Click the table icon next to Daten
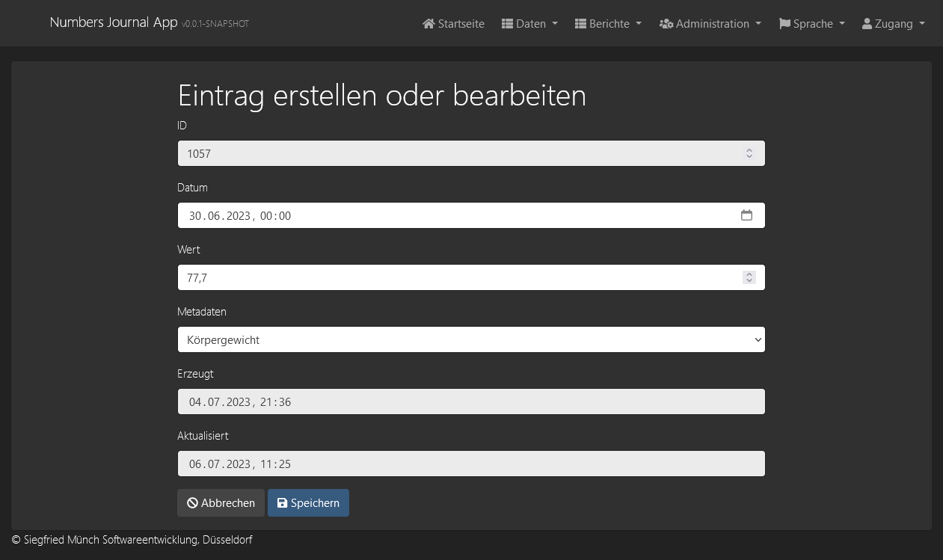Image resolution: width=943 pixels, height=560 pixels. pos(507,24)
